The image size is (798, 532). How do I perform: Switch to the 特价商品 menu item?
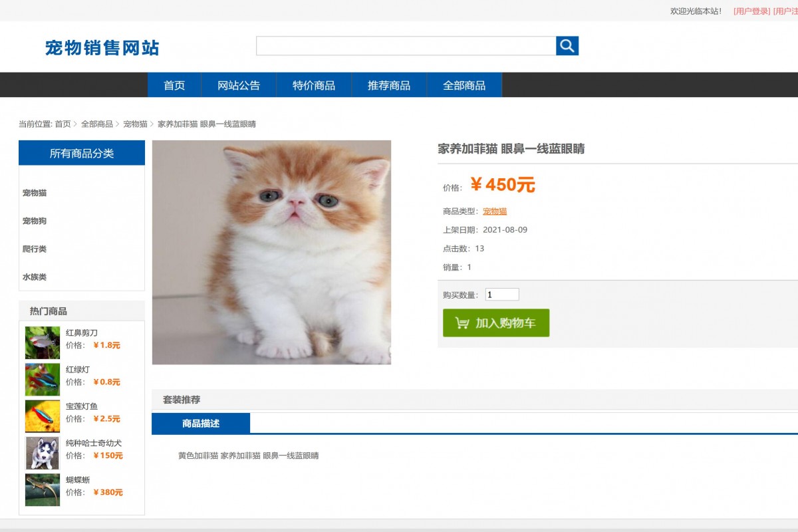click(x=313, y=84)
